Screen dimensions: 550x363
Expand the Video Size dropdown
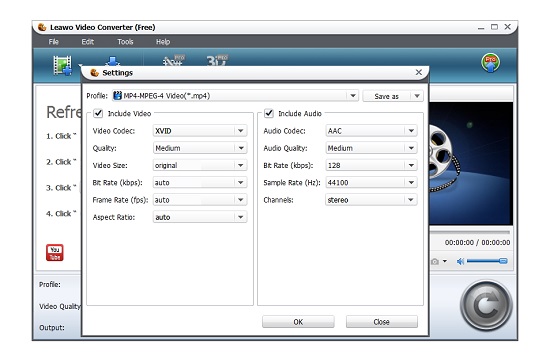pos(241,165)
